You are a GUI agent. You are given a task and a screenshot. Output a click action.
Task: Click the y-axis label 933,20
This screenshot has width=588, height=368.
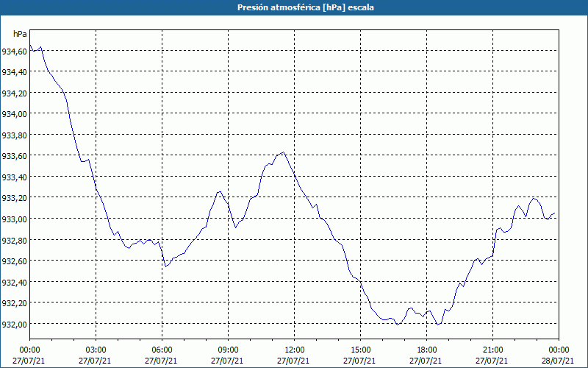pos(14,198)
